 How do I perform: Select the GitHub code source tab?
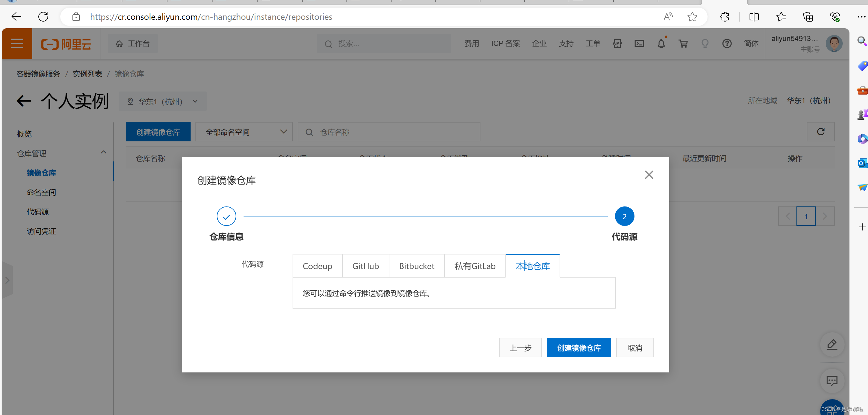click(x=365, y=266)
